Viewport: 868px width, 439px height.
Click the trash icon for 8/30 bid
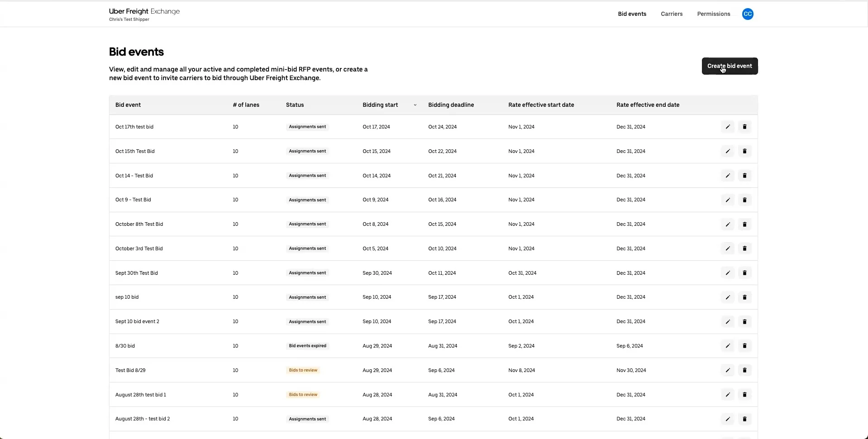tap(744, 346)
